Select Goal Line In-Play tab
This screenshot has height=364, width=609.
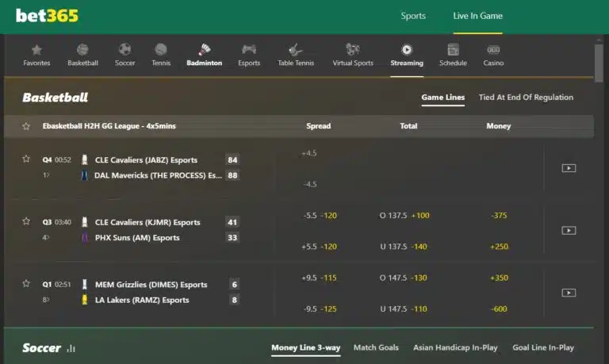tap(543, 347)
